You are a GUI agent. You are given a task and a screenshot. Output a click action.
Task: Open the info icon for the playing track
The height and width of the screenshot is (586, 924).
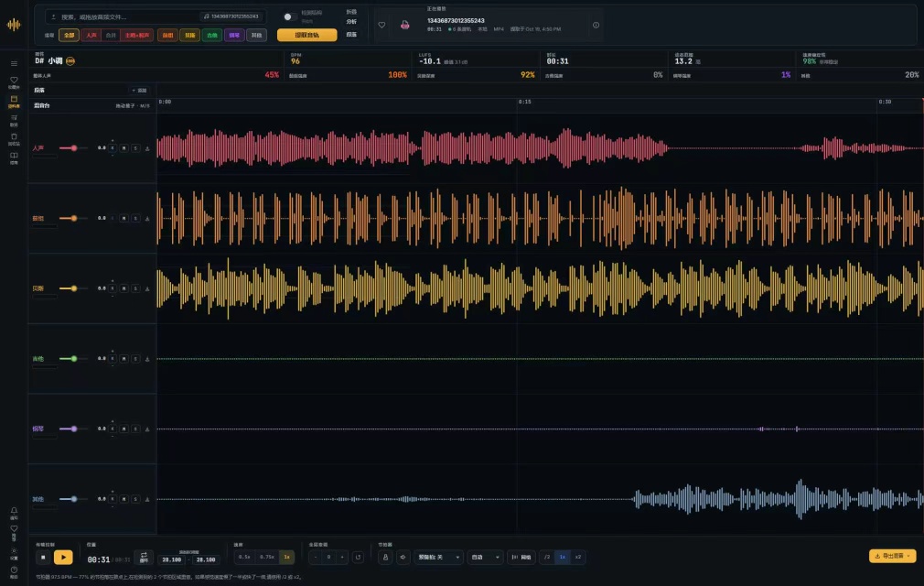click(596, 25)
